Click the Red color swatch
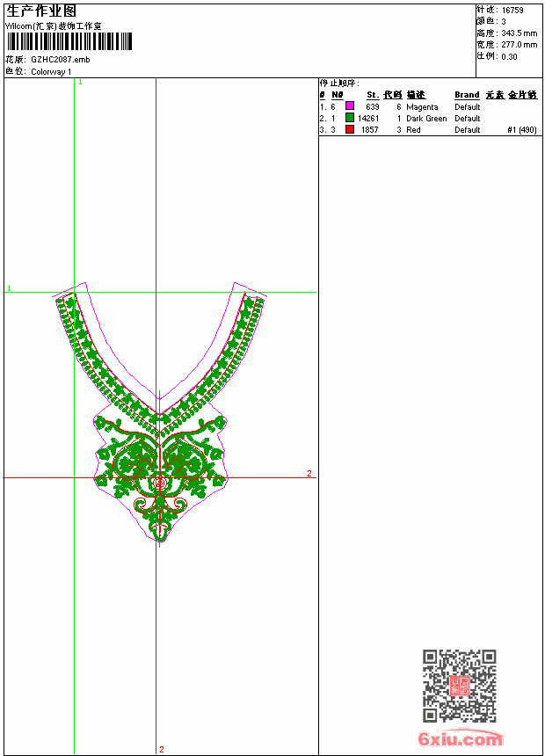The width and height of the screenshot is (545, 756). tap(350, 128)
